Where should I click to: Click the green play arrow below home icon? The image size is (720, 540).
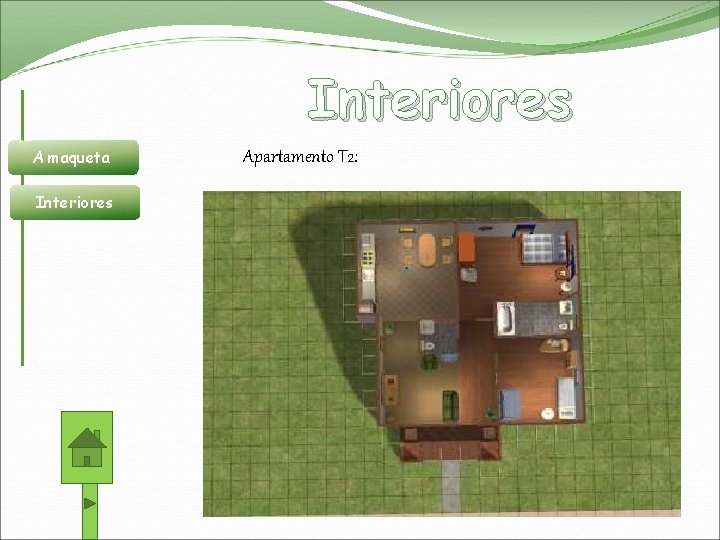click(90, 504)
